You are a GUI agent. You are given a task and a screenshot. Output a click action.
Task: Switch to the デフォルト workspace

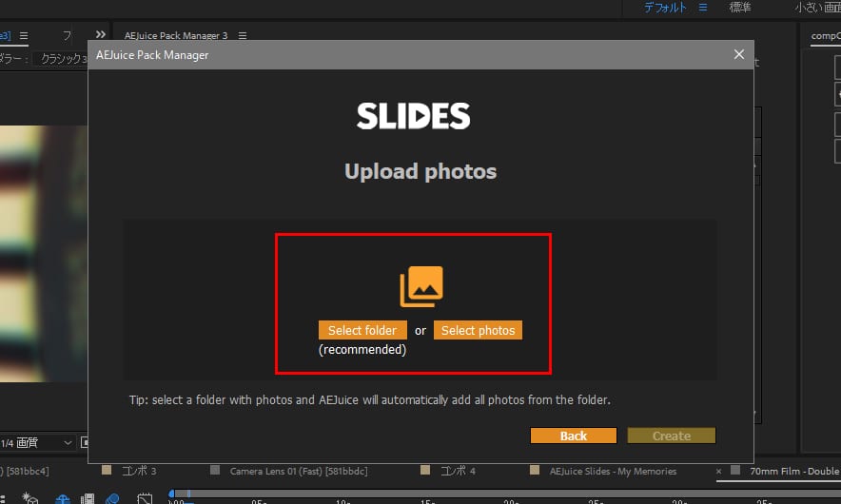[665, 8]
